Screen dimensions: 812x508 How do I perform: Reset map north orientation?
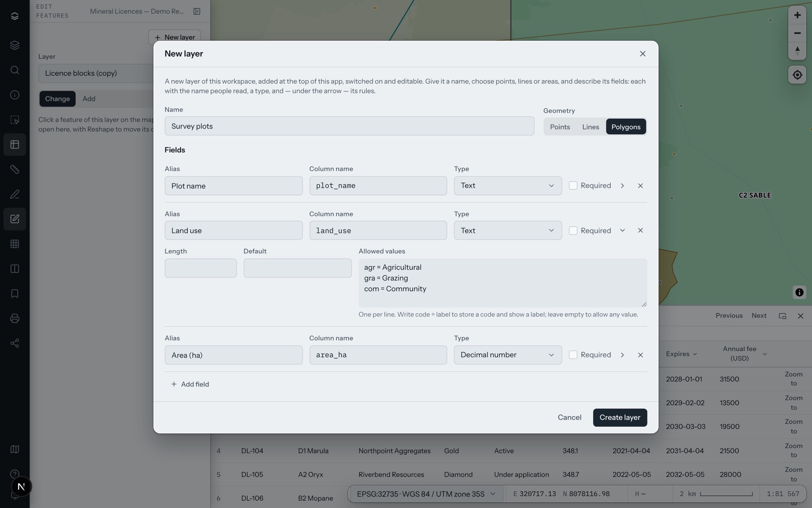click(797, 51)
